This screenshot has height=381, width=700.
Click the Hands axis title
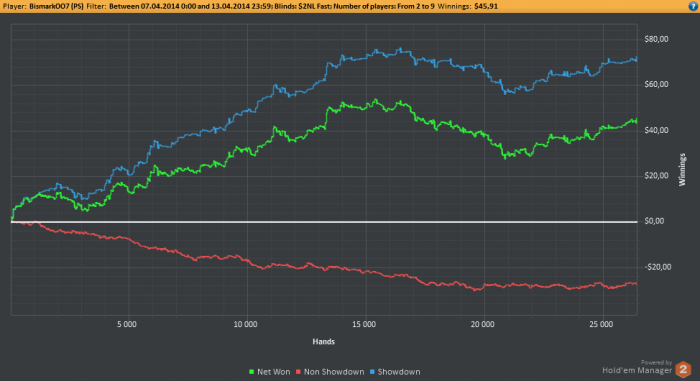324,342
